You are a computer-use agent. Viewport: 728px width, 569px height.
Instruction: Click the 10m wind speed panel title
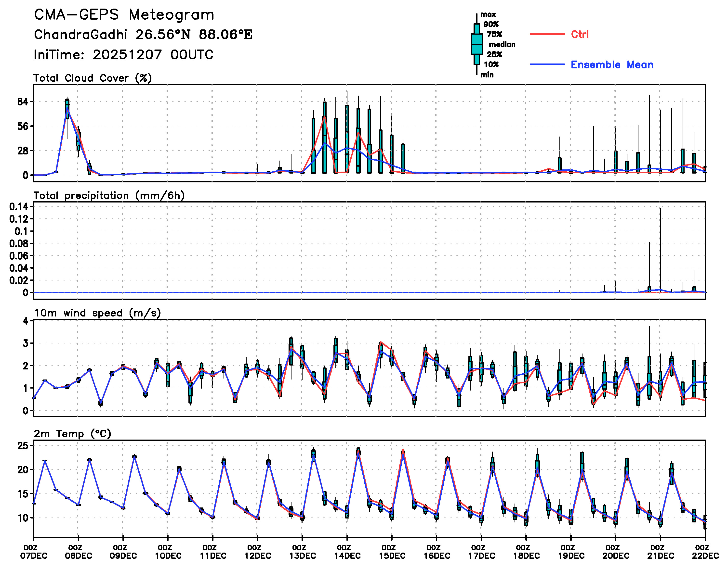pos(97,313)
